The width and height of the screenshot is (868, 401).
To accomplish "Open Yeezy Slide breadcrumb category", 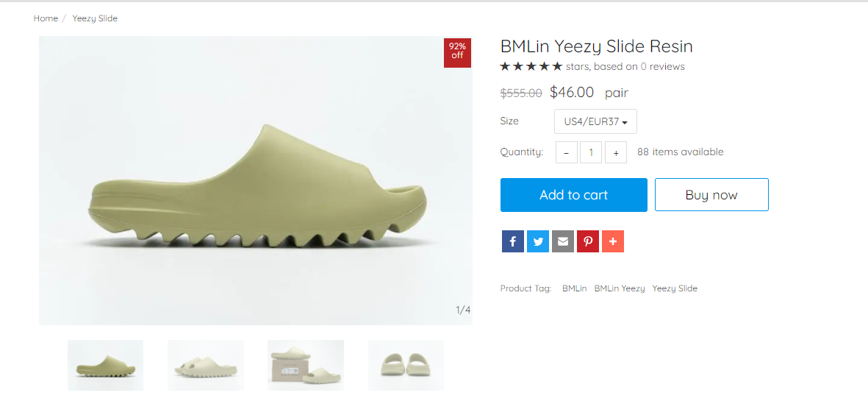I will click(x=95, y=18).
